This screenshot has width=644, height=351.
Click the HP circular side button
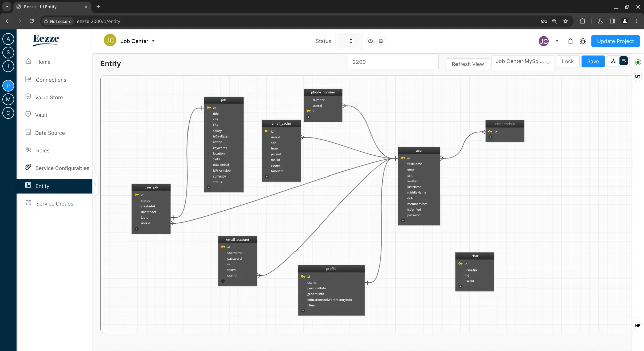[637, 325]
